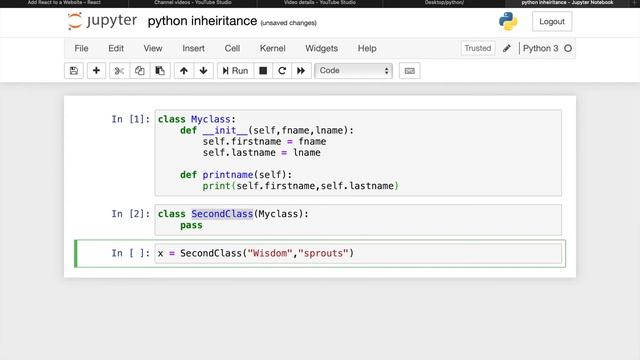640x360 pixels.
Task: Interrupt the kernel with stop icon
Action: [263, 71]
